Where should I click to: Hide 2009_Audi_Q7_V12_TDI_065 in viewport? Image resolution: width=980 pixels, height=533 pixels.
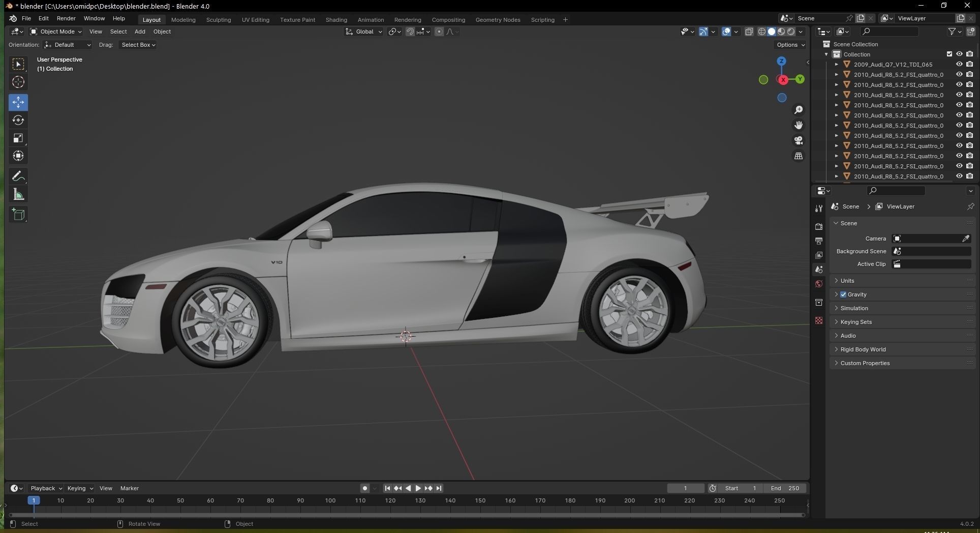[x=959, y=65]
